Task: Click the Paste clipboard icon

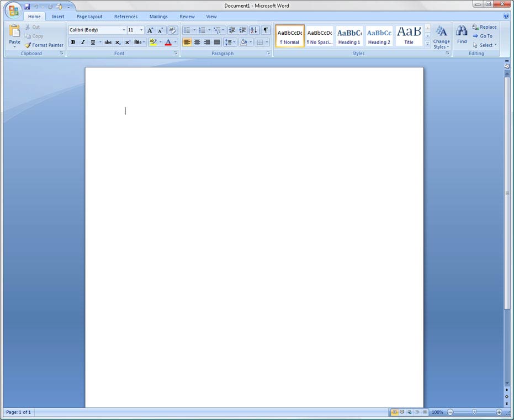Action: coord(14,32)
